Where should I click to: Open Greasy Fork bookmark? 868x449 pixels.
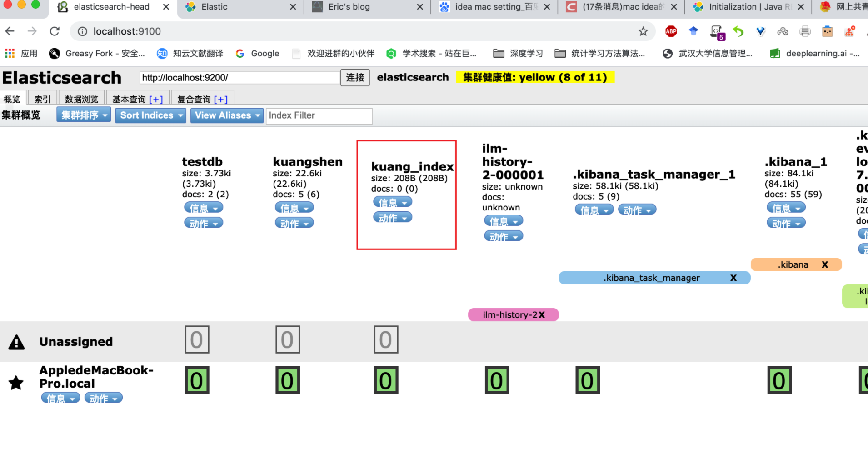pyautogui.click(x=97, y=53)
